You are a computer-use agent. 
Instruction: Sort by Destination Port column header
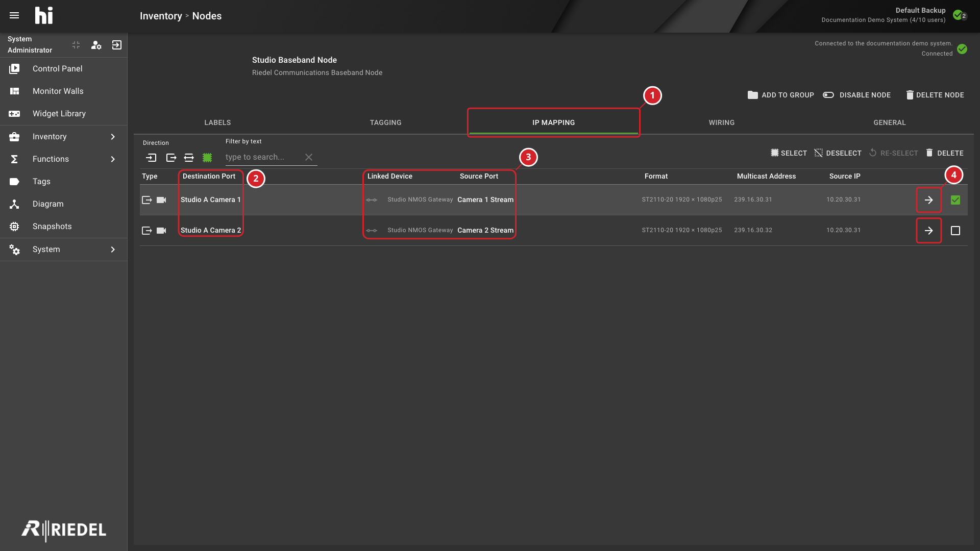(x=209, y=176)
